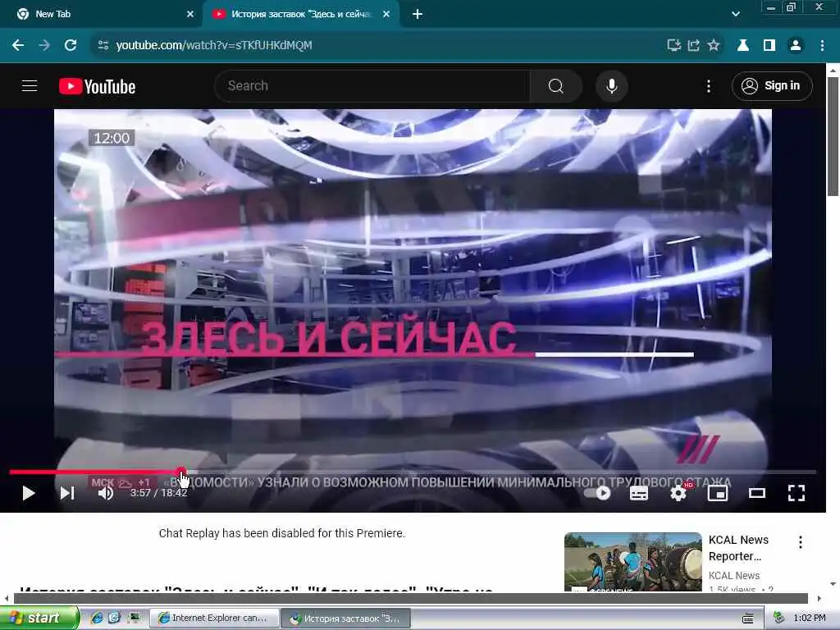Switch to the New Tab tab
Screen dimensions: 840x630
[102, 14]
